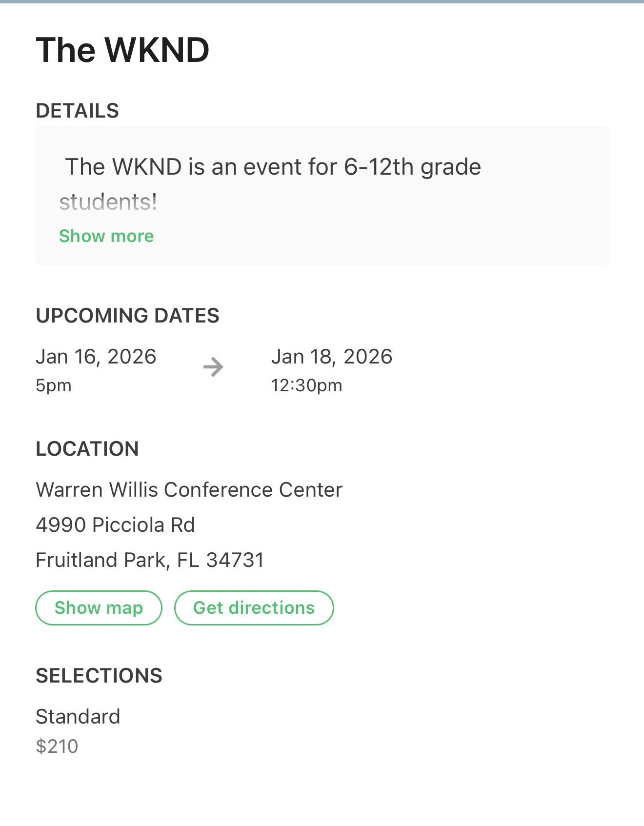Click the event description text in Details

pyautogui.click(x=270, y=184)
